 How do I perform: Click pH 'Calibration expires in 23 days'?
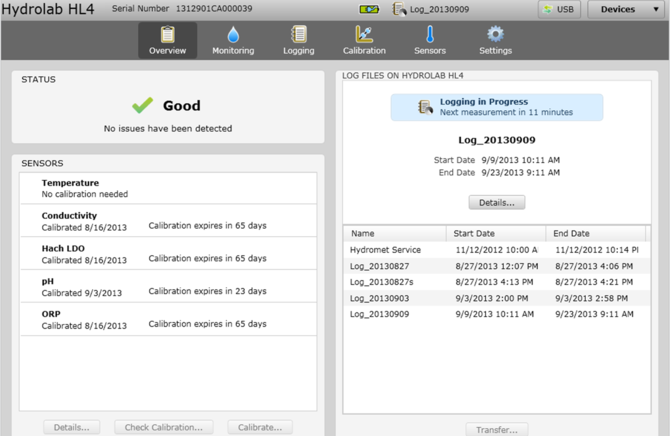[x=207, y=291]
